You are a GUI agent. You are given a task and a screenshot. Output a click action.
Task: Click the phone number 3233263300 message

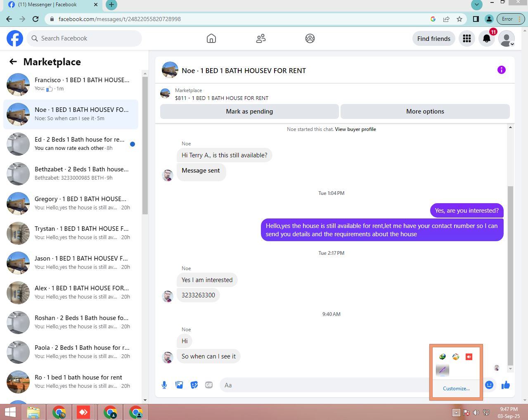pyautogui.click(x=198, y=295)
